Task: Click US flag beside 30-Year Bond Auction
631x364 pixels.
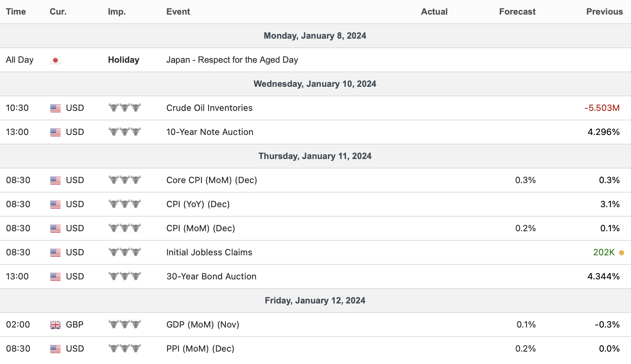Action: 55,277
